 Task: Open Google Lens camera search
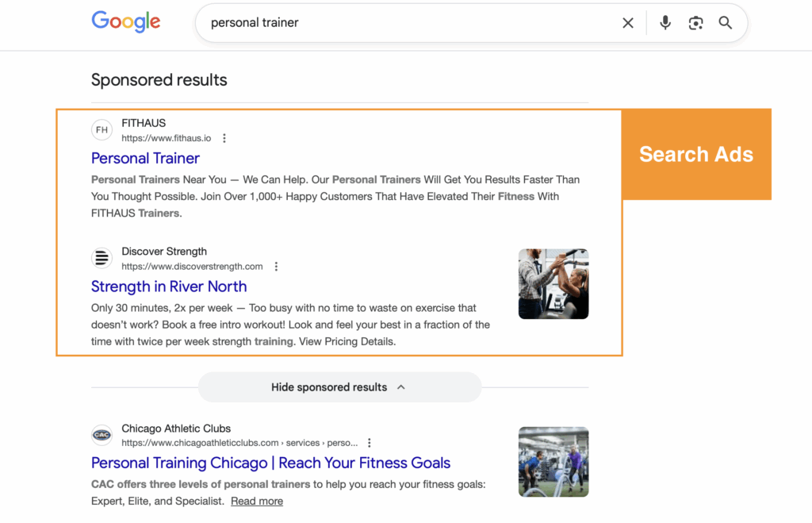pyautogui.click(x=695, y=22)
